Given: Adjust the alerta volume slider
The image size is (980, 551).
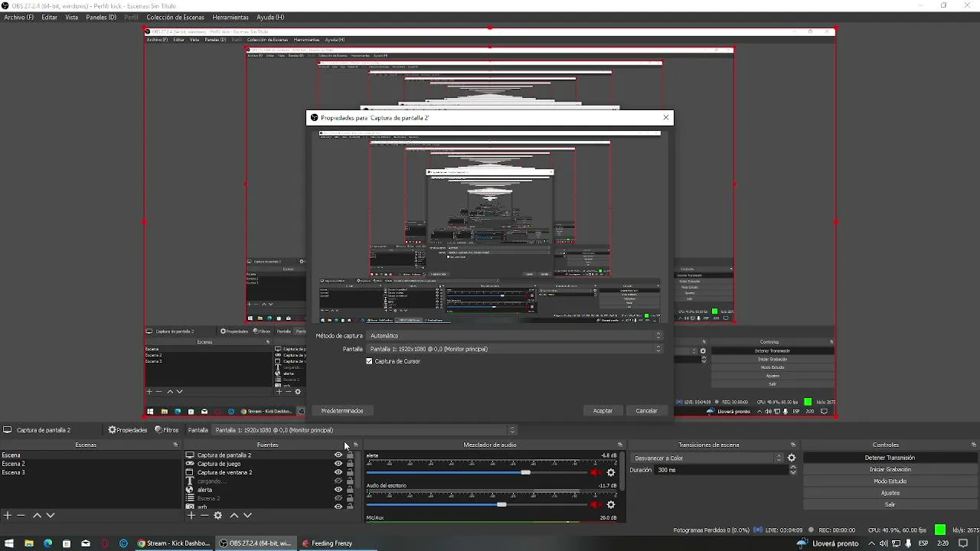Looking at the screenshot, I should (x=478, y=472).
